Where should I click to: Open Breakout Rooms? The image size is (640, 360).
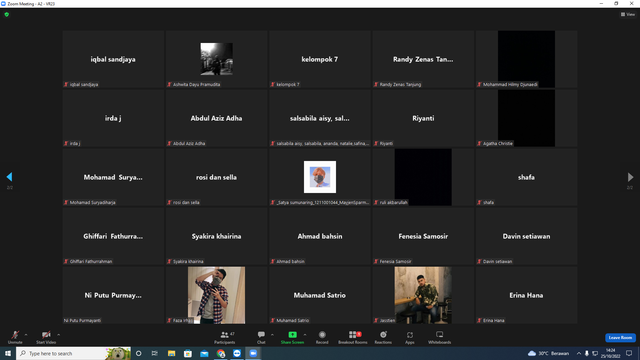[353, 337]
